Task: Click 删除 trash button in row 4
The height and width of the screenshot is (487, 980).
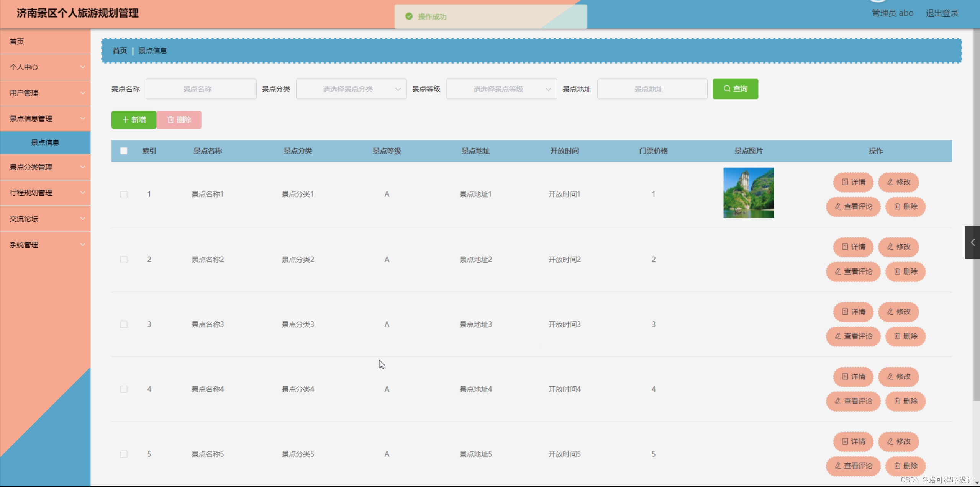Action: point(905,401)
